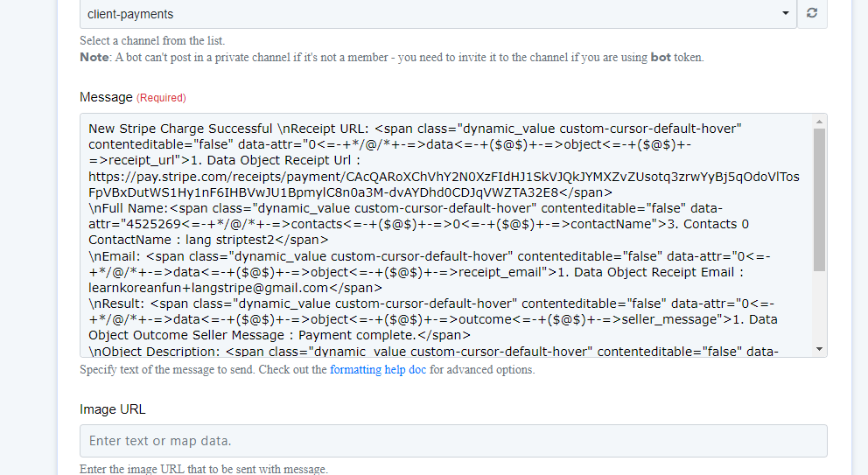868x475 pixels.
Task: Open the client-payments channel dropdown
Action: [437, 14]
